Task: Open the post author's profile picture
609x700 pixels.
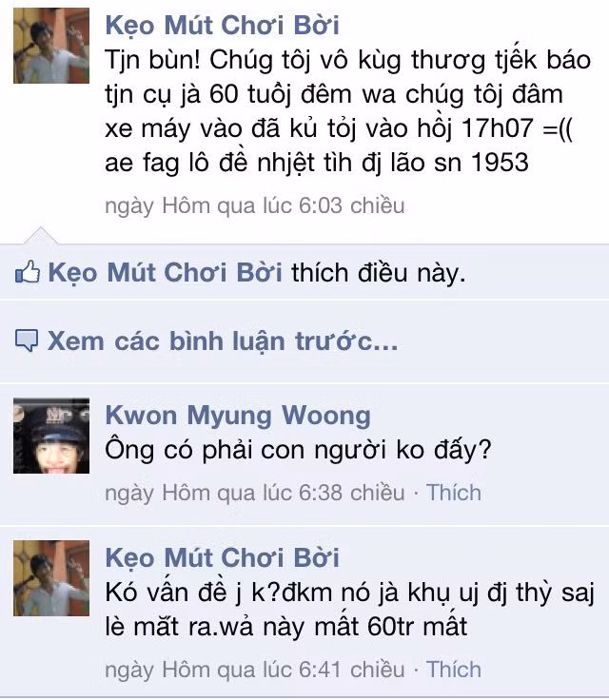Action: (x=51, y=46)
